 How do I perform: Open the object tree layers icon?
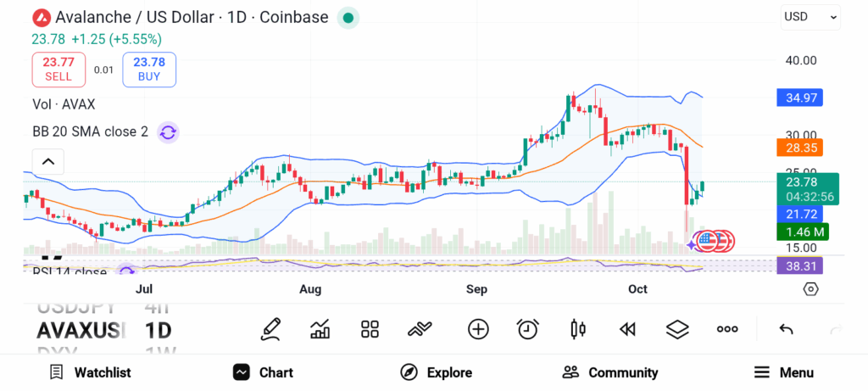677,329
